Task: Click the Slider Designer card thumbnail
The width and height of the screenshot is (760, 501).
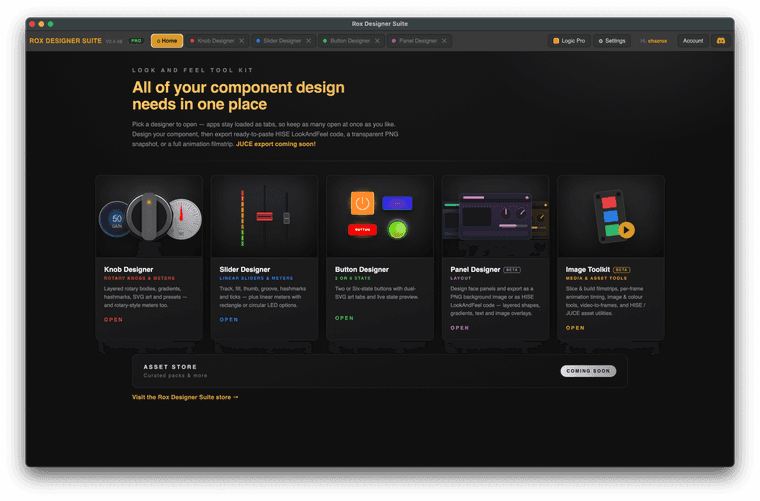Action: pyautogui.click(x=265, y=217)
